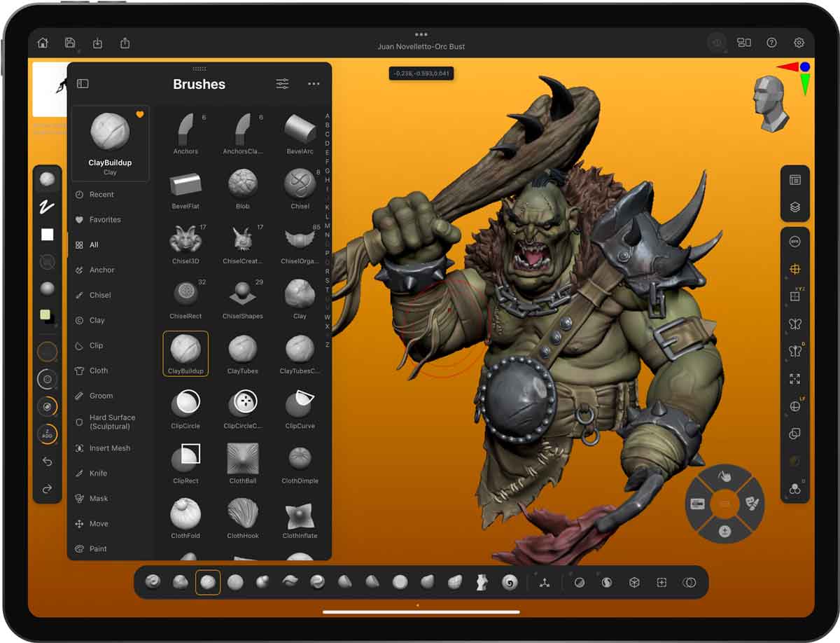Open the Brushes panel overflow menu

[313, 83]
